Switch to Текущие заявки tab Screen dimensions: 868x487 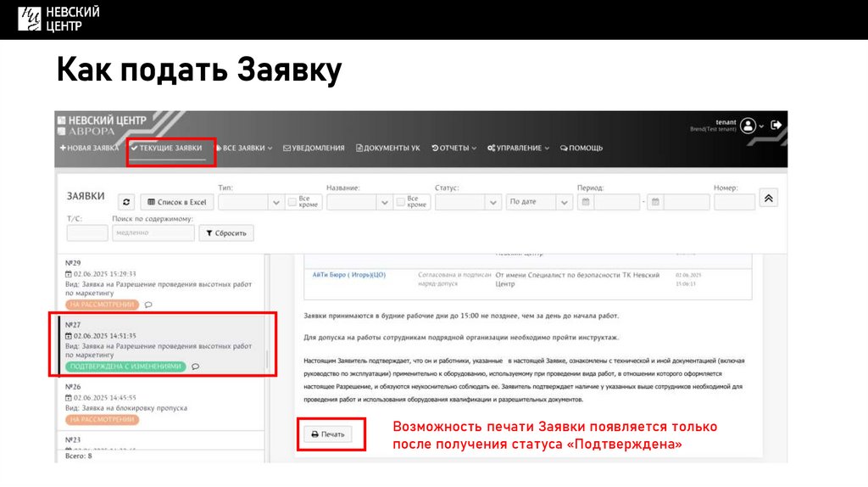click(167, 148)
